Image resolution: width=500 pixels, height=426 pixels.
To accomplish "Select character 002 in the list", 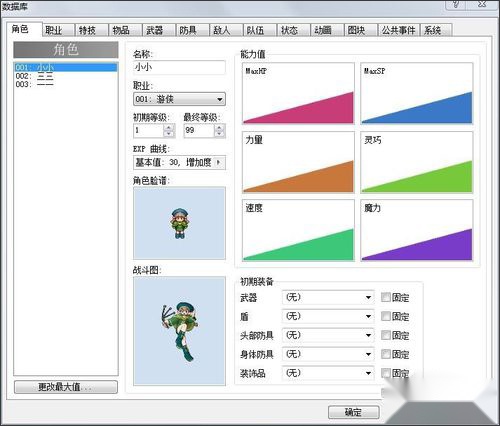I will (x=66, y=76).
